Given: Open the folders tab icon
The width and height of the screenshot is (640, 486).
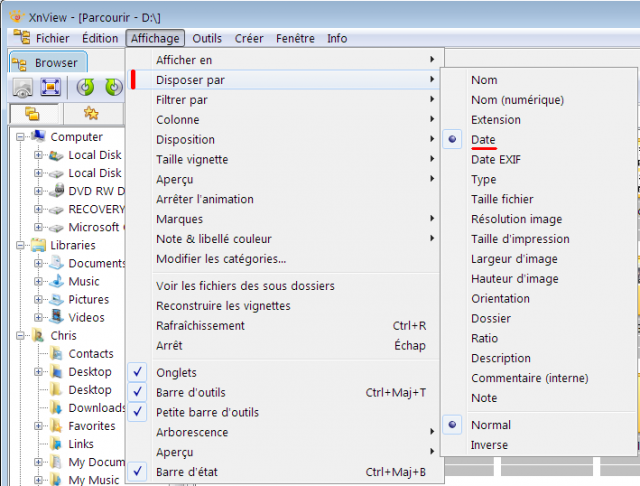Looking at the screenshot, I should (x=32, y=113).
